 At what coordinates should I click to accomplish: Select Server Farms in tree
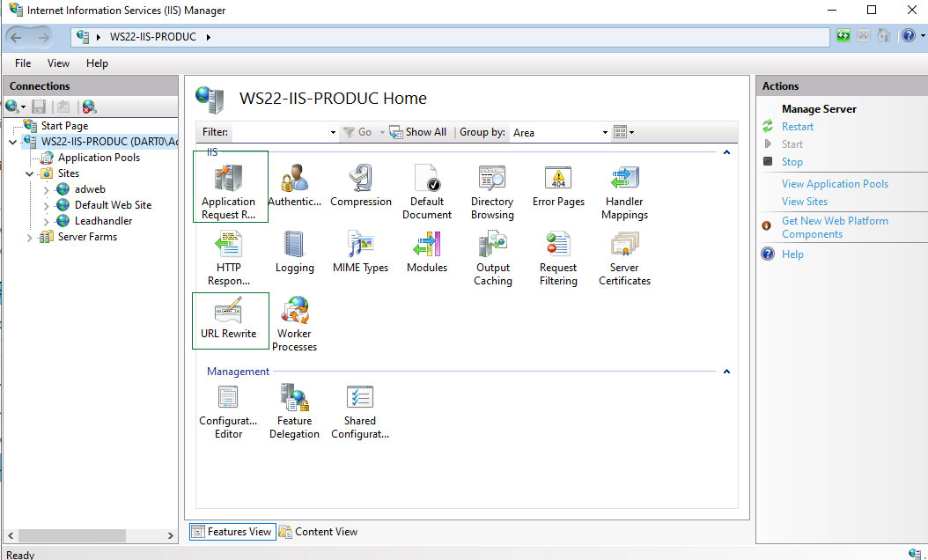tap(87, 237)
